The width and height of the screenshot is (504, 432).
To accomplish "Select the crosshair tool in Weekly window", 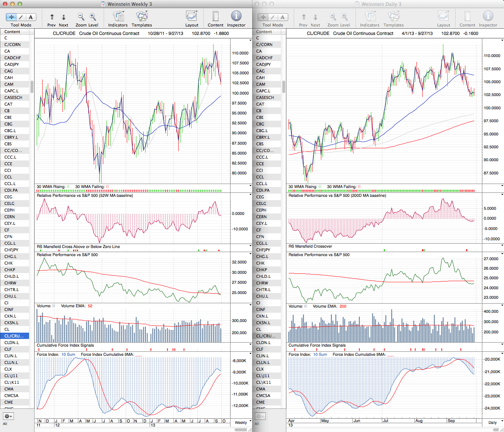I will [x=11, y=17].
